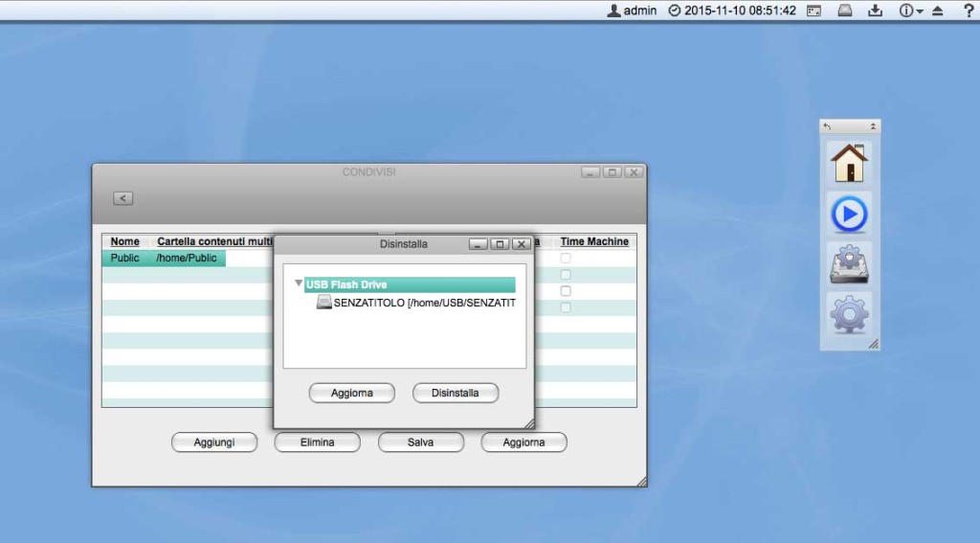980x543 pixels.
Task: Click Aggiorna in the CONDIVISI window
Action: [x=523, y=442]
